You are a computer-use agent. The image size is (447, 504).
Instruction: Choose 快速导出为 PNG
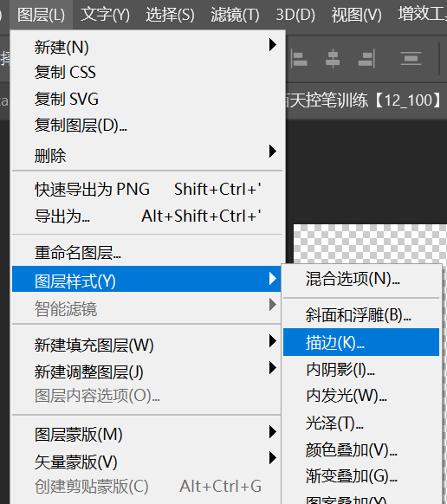click(147, 189)
